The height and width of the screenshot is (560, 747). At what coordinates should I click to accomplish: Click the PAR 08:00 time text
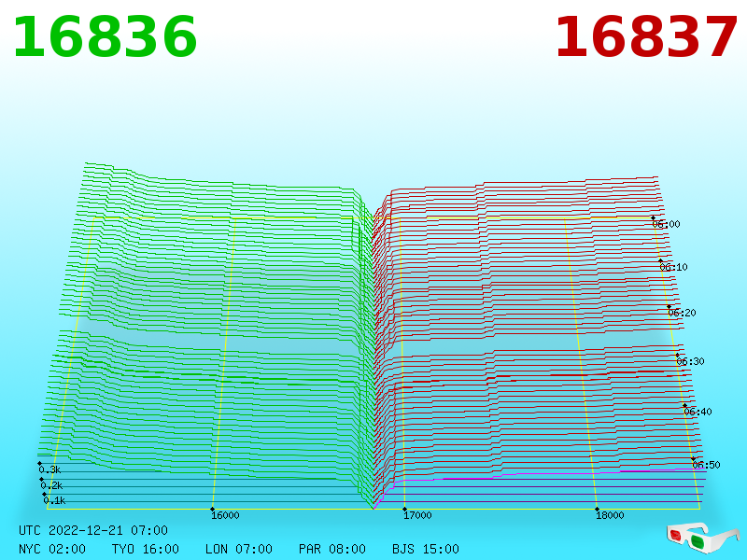coord(332,549)
